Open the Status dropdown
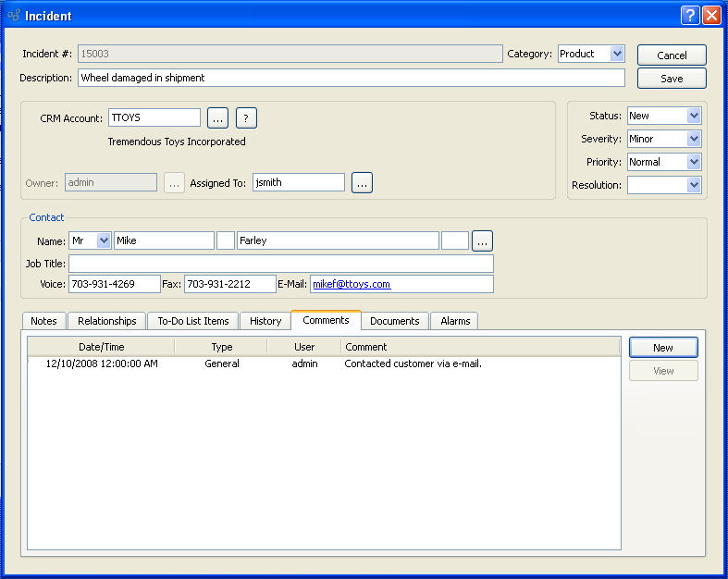The height and width of the screenshot is (579, 728). click(x=694, y=116)
